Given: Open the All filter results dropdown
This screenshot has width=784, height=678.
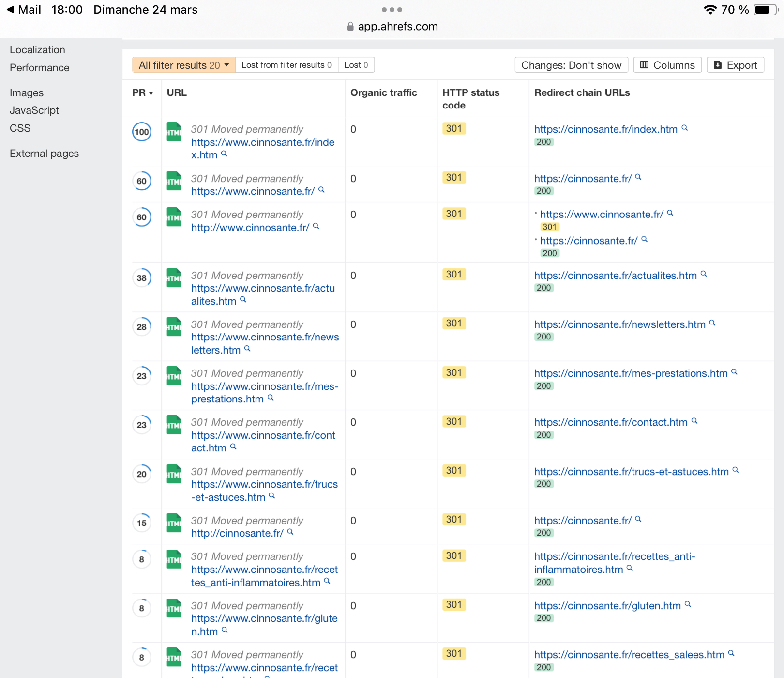Looking at the screenshot, I should point(183,65).
